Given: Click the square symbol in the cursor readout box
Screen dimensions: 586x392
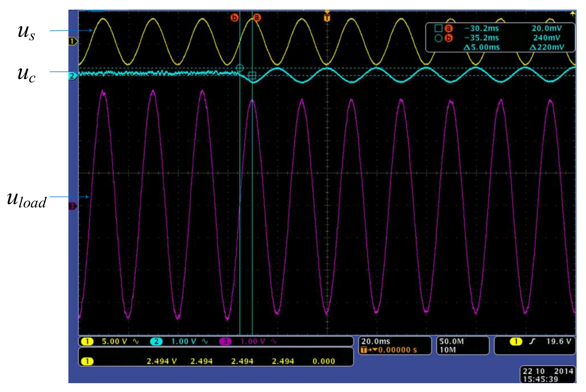Looking at the screenshot, I should click(x=438, y=28).
